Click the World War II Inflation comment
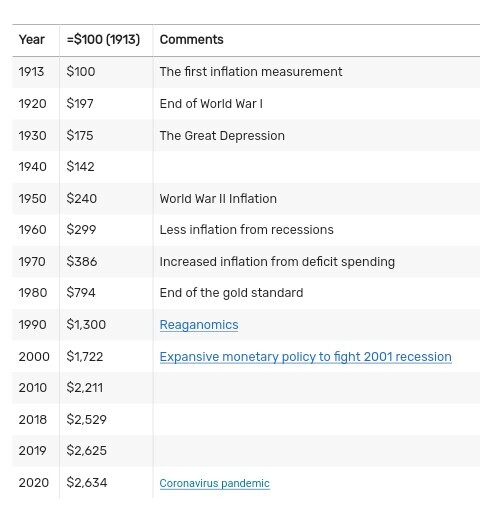 pyautogui.click(x=218, y=199)
